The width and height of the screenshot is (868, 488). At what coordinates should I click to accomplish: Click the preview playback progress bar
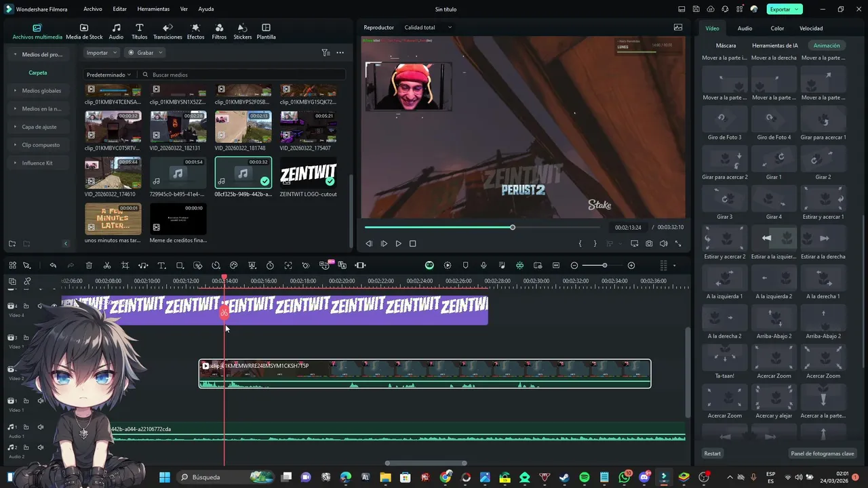(x=482, y=227)
